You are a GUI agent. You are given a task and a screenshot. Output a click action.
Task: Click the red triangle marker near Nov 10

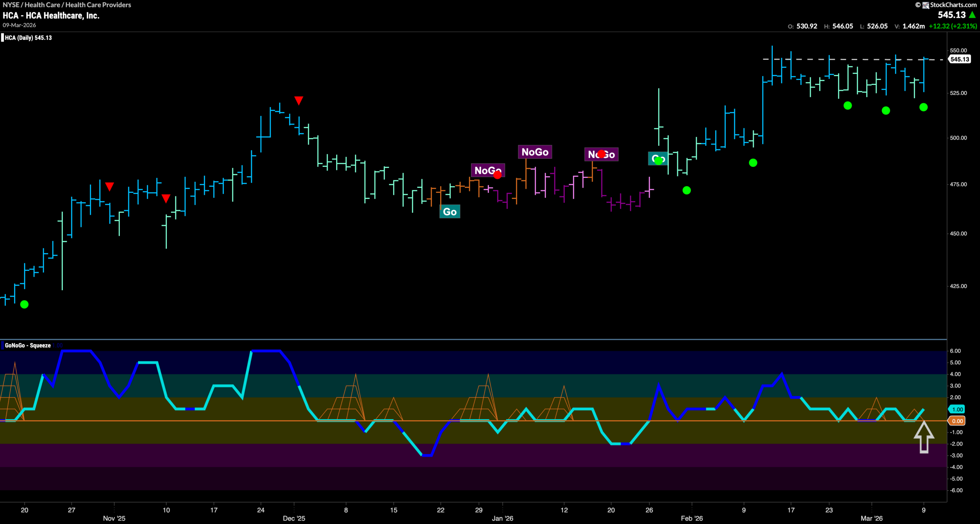tap(166, 198)
